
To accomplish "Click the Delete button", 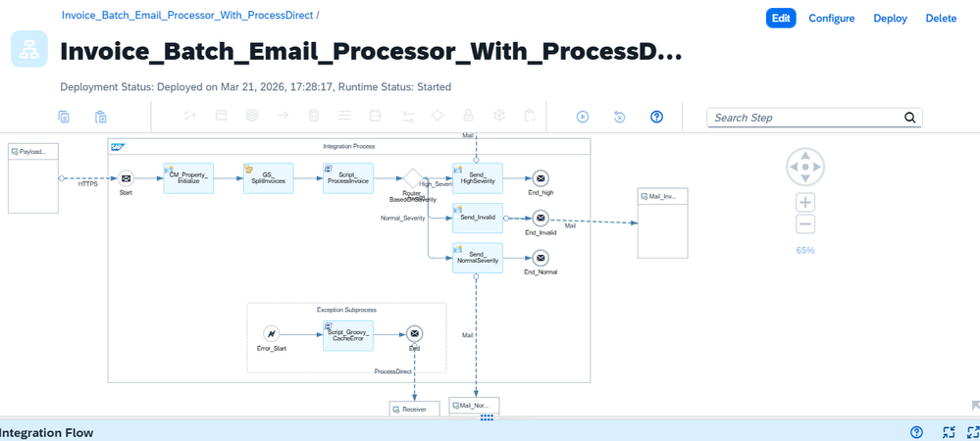I will pos(941,18).
